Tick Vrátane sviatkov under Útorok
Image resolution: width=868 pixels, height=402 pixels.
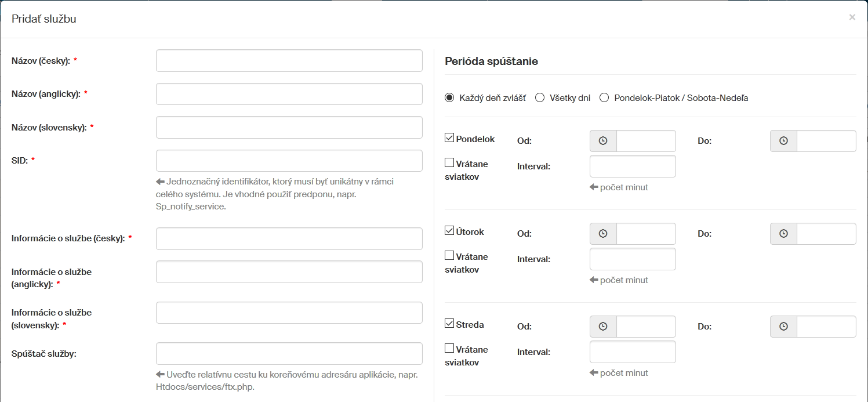coord(449,255)
